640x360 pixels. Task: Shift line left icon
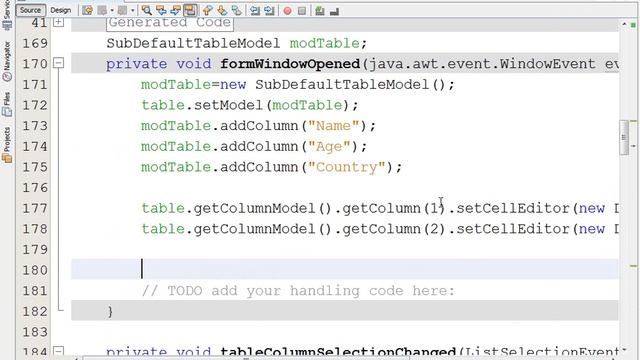(255, 11)
